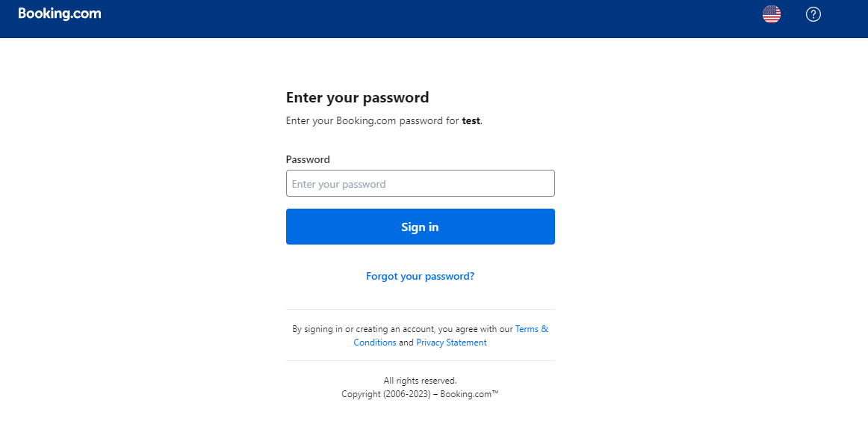Click the Copyright (2006-2023) footer text
868x433 pixels.
pyautogui.click(x=386, y=395)
